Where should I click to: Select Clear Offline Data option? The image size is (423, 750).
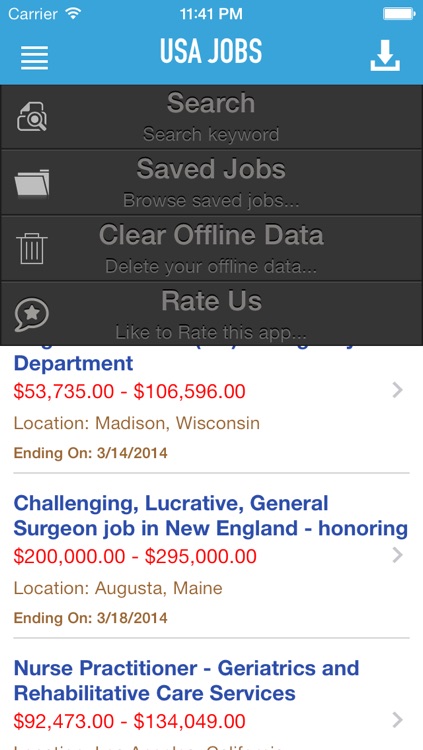[x=212, y=248]
